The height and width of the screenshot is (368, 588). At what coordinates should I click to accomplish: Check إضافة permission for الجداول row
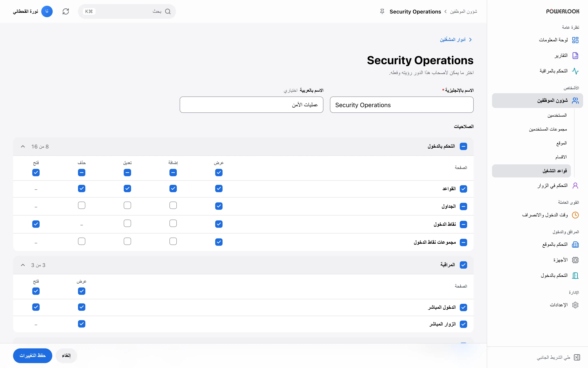[x=173, y=205]
